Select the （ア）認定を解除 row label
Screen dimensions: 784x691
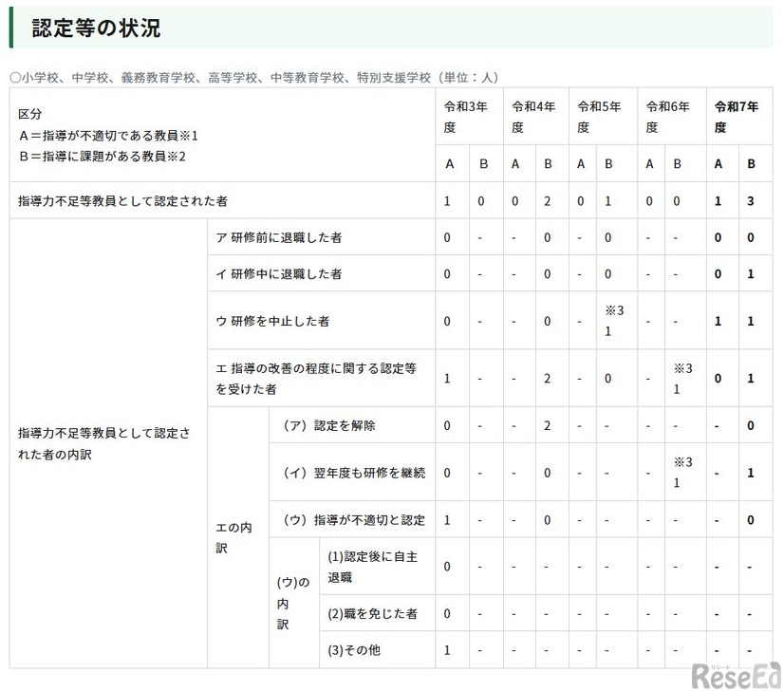click(332, 425)
